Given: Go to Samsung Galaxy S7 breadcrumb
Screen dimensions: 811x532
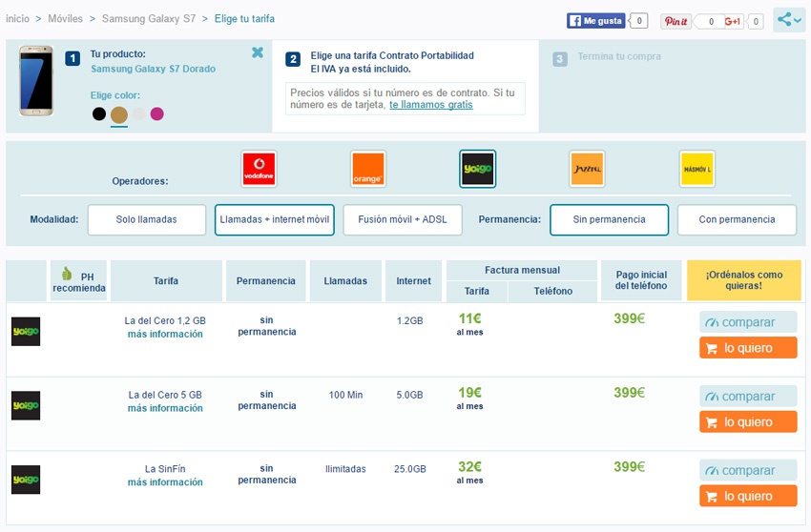Looking at the screenshot, I should tap(148, 19).
